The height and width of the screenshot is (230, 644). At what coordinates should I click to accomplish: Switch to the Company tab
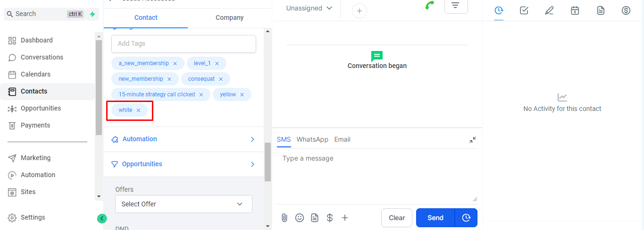229,17
